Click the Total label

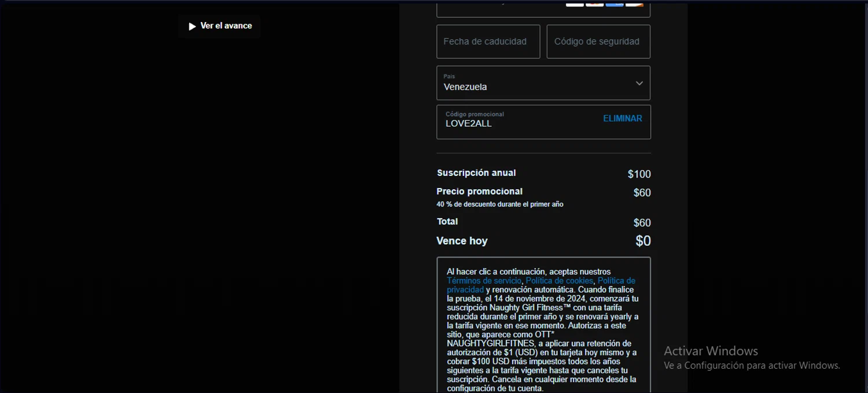447,222
